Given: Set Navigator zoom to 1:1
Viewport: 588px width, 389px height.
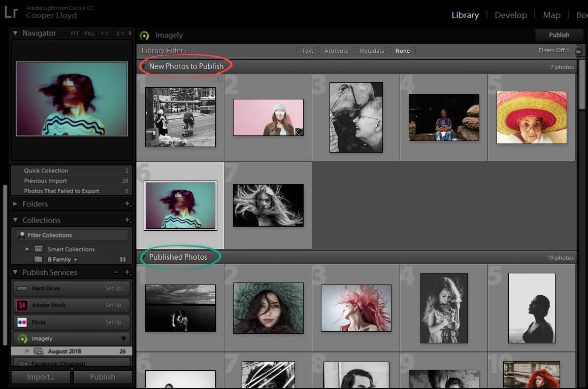Looking at the screenshot, I should 104,33.
